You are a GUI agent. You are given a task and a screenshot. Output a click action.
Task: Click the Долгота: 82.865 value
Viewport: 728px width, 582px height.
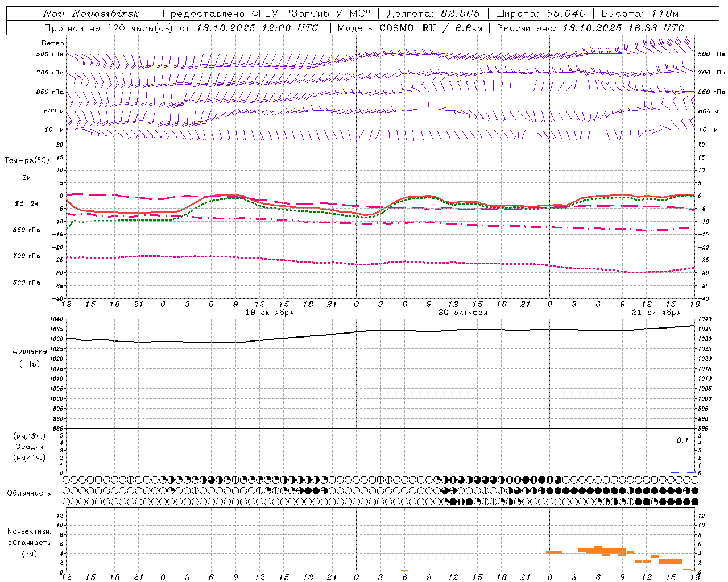pyautogui.click(x=433, y=14)
